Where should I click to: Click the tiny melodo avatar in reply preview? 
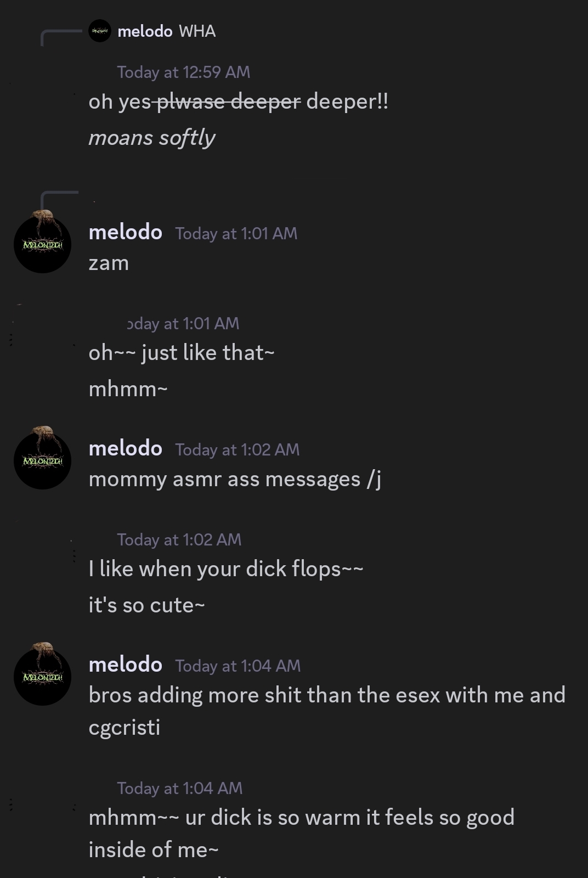coord(100,31)
